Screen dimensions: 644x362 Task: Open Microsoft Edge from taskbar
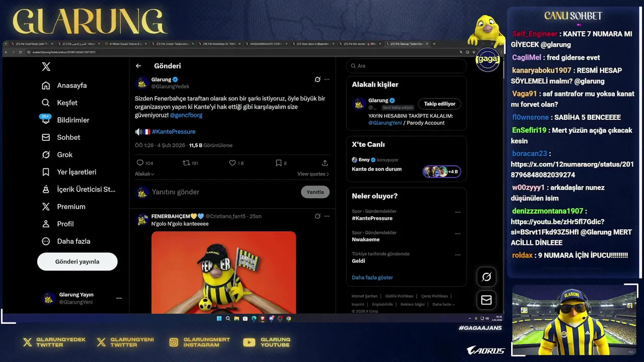[x=254, y=318]
